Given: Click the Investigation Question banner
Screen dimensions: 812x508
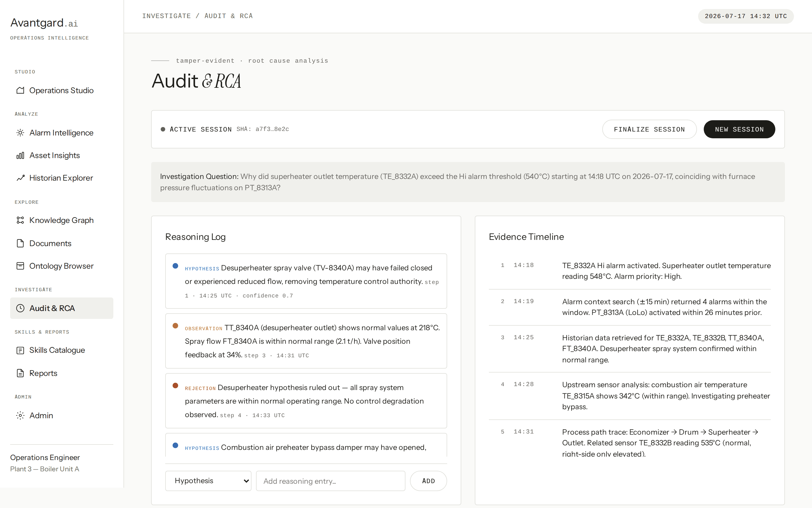Looking at the screenshot, I should [x=468, y=182].
